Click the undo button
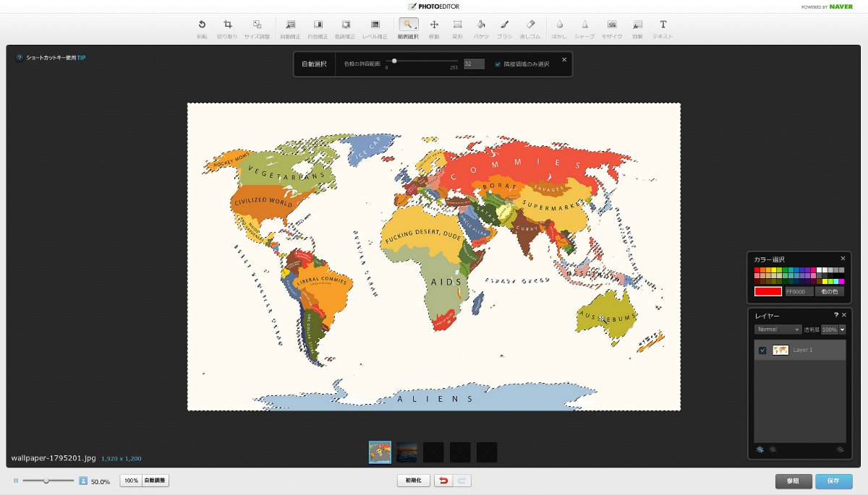The width and height of the screenshot is (868, 495). [443, 481]
